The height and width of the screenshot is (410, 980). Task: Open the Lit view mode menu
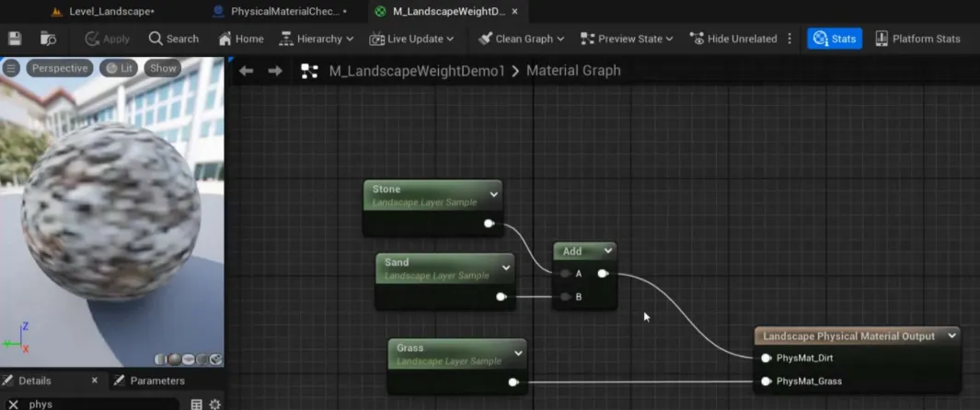pyautogui.click(x=120, y=68)
